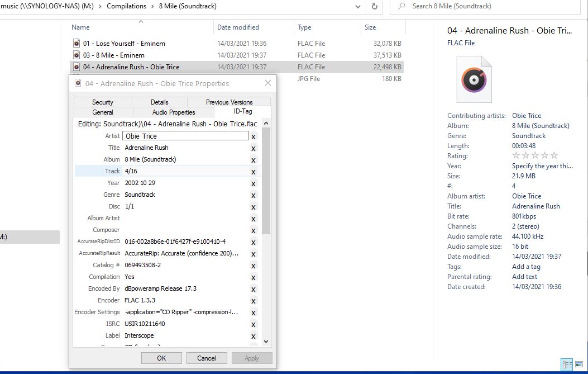Set the year via Specify the year field
The image size is (588, 374).
pos(542,166)
